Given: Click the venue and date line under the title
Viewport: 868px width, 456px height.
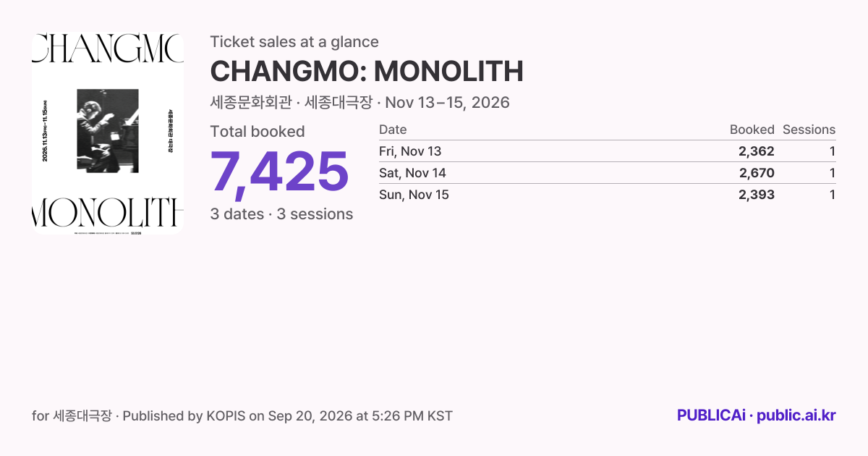Looking at the screenshot, I should pos(359,103).
